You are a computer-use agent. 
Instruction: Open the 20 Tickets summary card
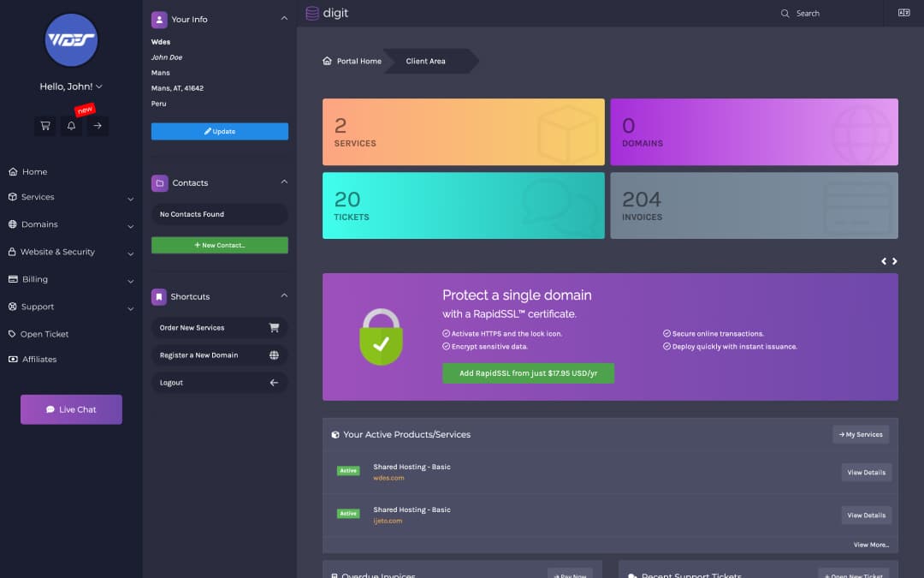tap(463, 206)
